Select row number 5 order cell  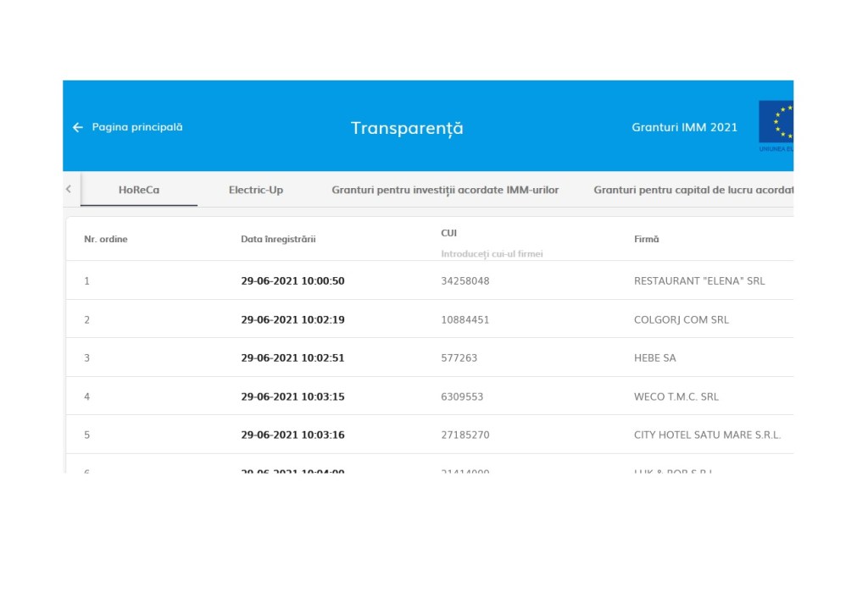87,435
